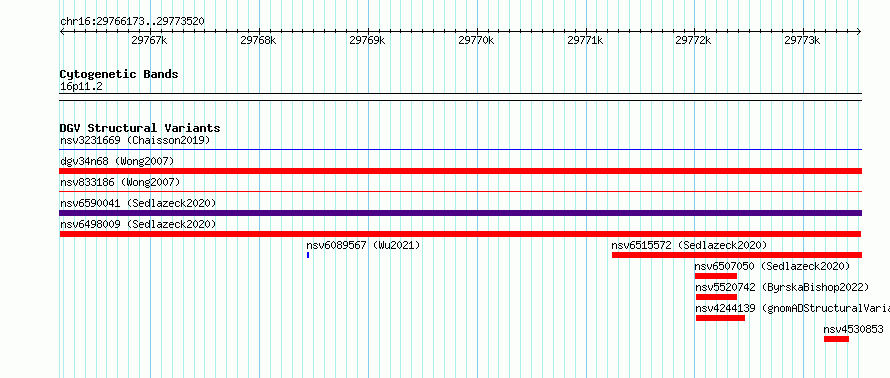The image size is (890, 378).
Task: Click the nsv6089567 (Wu2021) label
Action: 363,245
